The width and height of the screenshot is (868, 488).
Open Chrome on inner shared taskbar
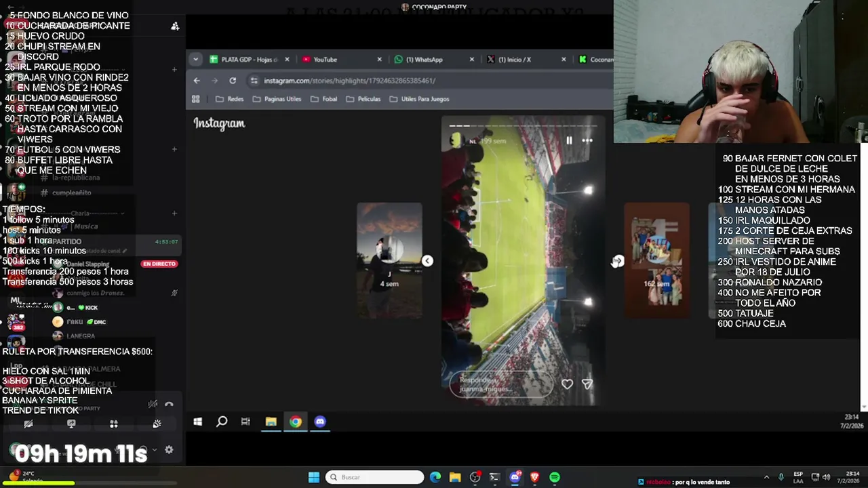[296, 422]
